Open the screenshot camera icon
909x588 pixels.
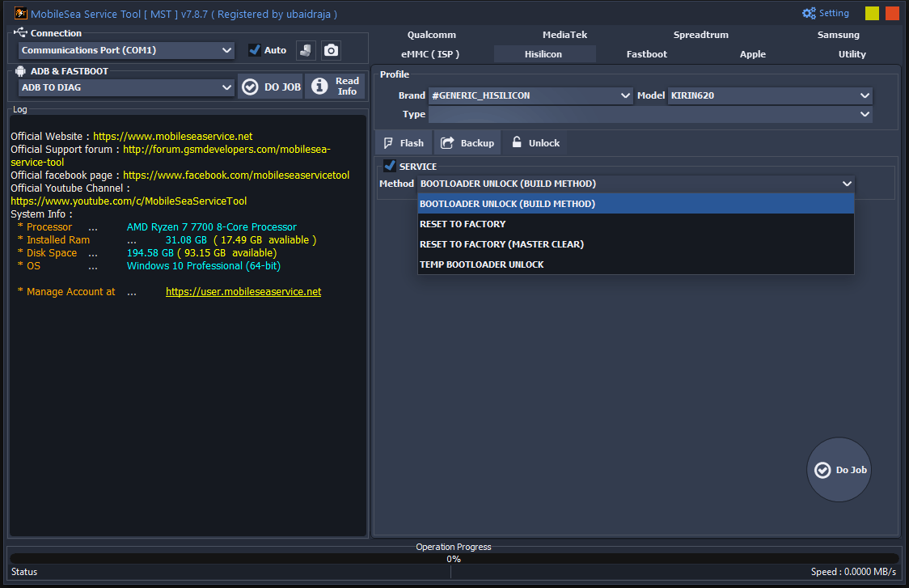pyautogui.click(x=331, y=50)
